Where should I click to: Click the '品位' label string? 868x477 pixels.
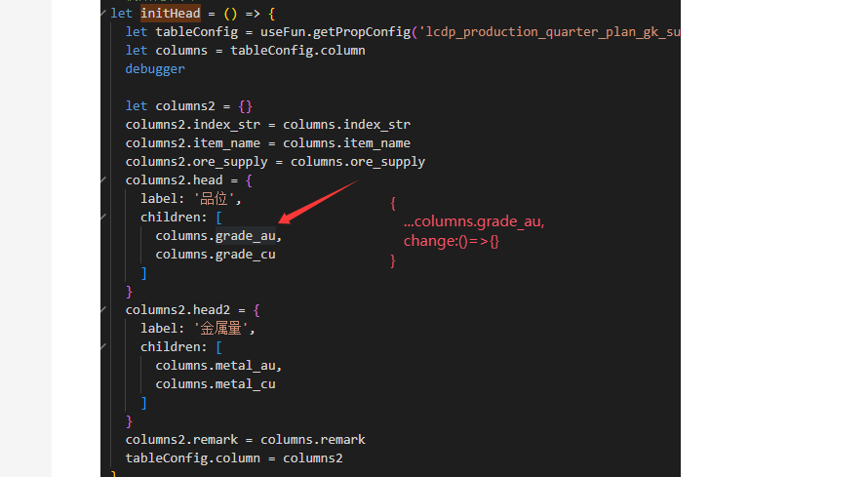(x=216, y=199)
